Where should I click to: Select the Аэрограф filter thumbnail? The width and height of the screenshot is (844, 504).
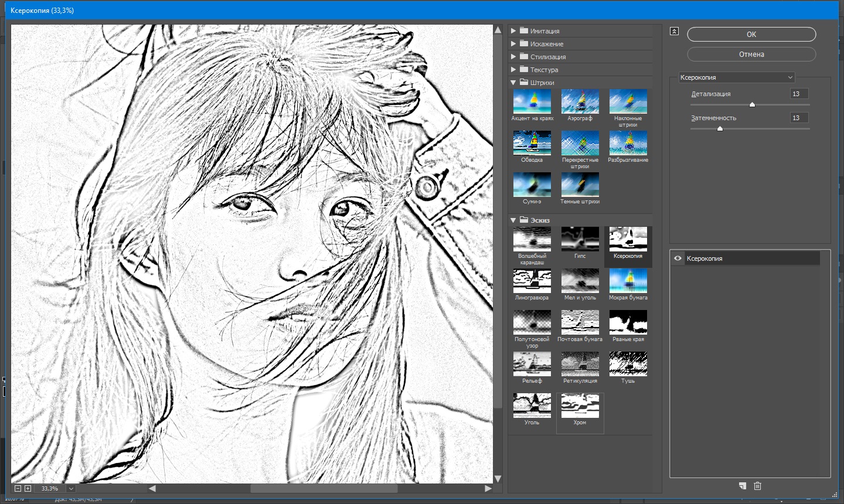pos(580,102)
